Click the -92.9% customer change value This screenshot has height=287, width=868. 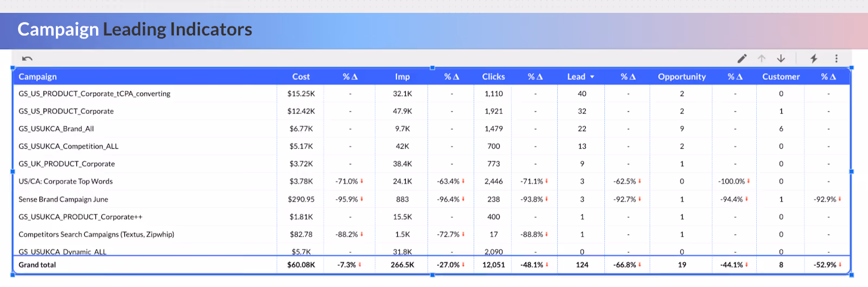(825, 199)
